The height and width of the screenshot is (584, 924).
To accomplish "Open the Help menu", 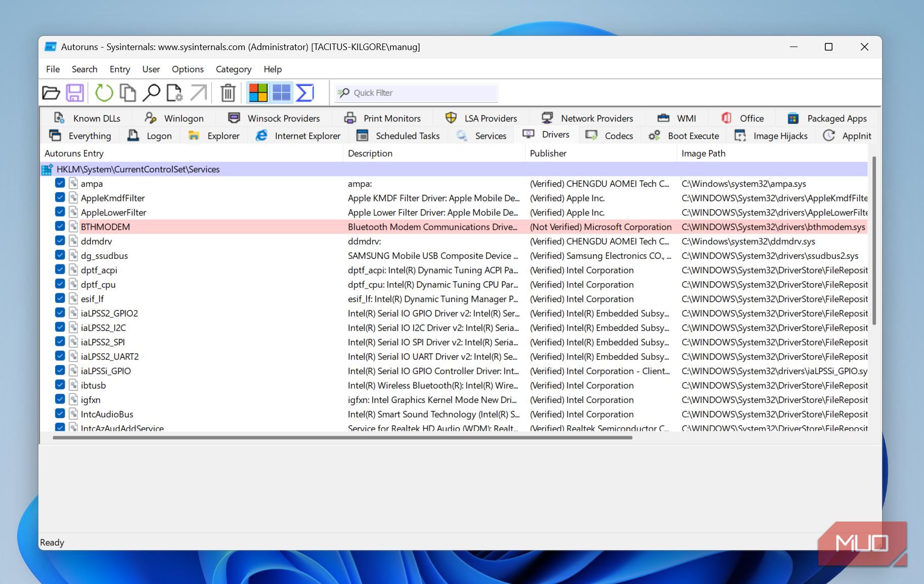I will pos(273,69).
